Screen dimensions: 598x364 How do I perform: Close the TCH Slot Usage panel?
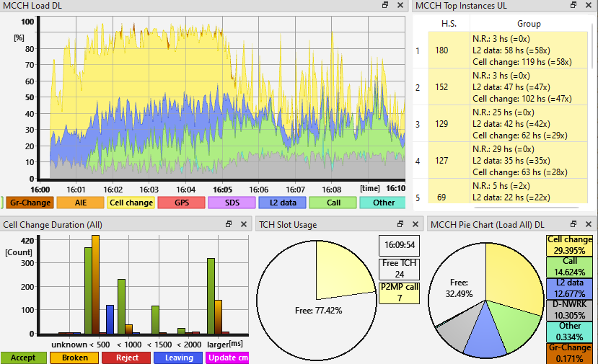click(416, 225)
